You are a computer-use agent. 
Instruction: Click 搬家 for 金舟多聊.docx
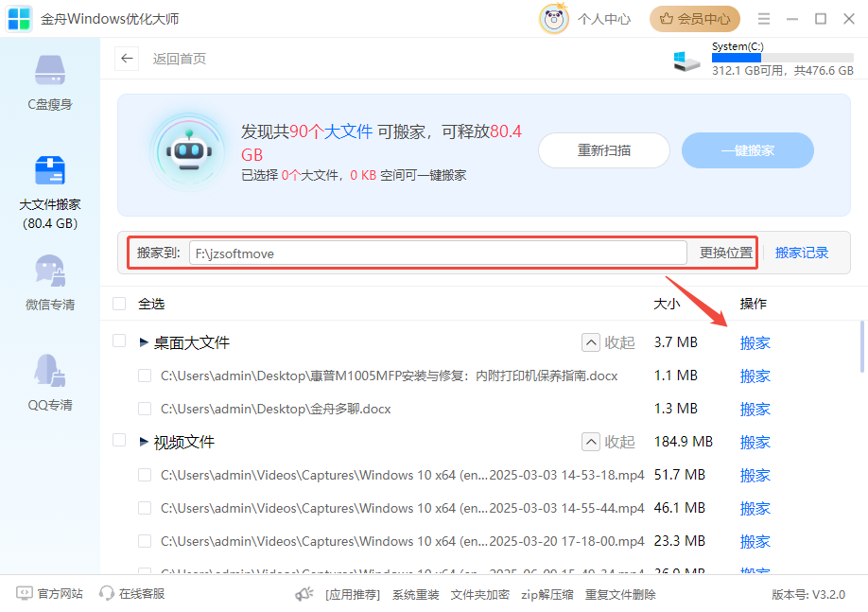pyautogui.click(x=755, y=410)
